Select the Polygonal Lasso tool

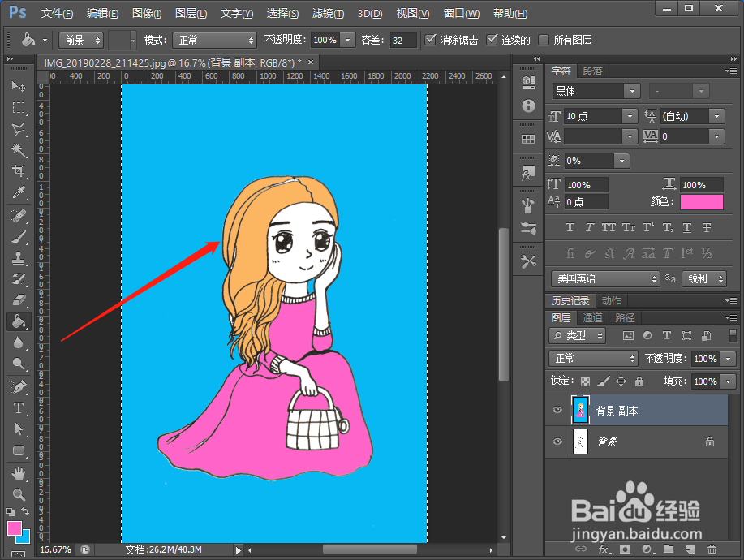click(19, 129)
